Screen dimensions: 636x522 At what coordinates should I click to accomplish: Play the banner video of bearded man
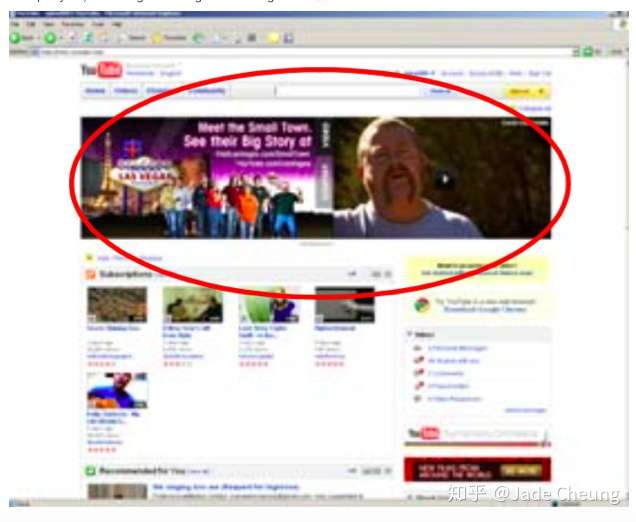click(445, 179)
